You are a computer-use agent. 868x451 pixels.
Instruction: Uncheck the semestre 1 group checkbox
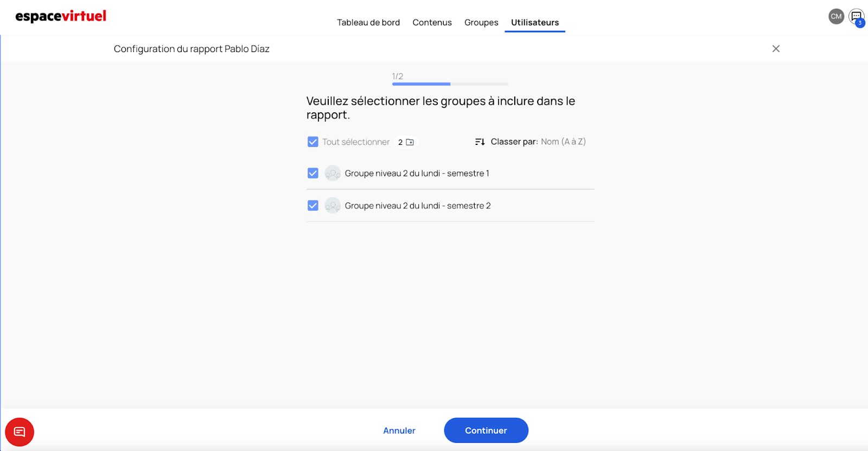pos(313,173)
